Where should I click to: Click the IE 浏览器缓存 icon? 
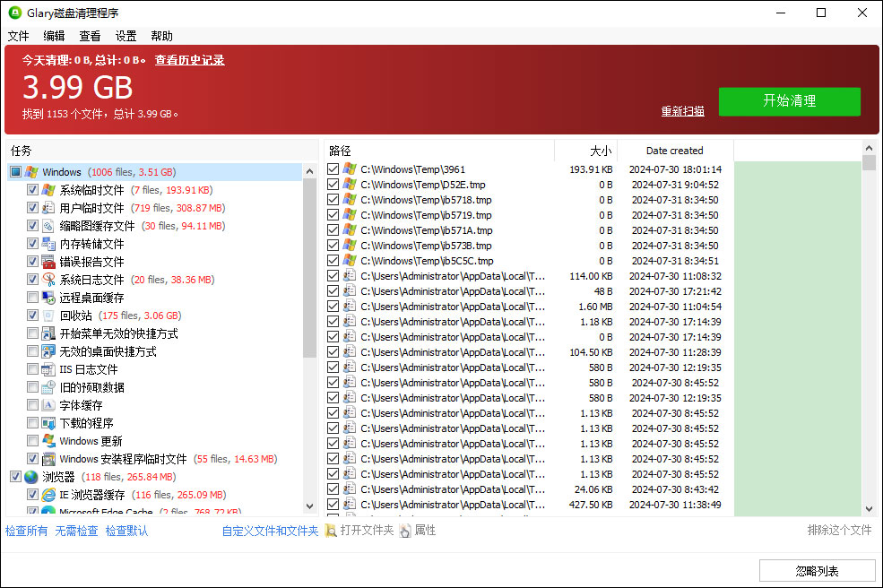tap(49, 495)
